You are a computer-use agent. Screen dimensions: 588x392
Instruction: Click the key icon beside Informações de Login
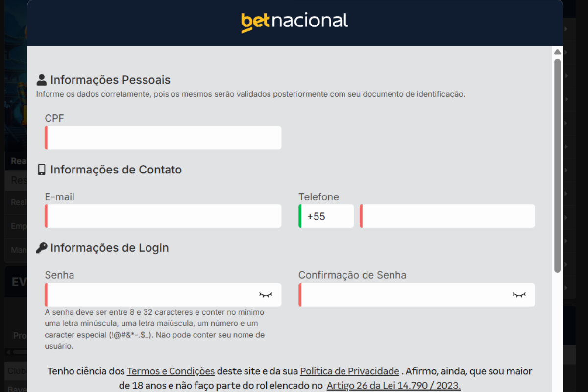(42, 247)
